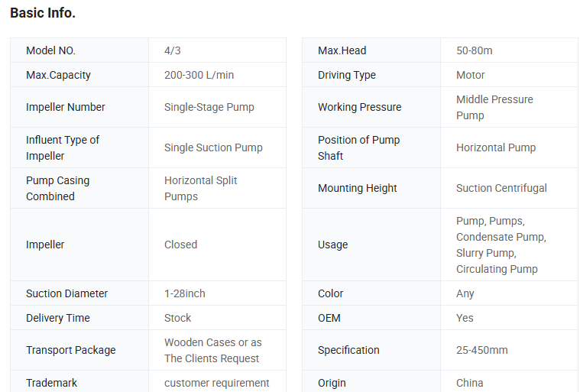The height and width of the screenshot is (392, 580).
Task: Click the 25-450mm specification value
Action: 482,350
